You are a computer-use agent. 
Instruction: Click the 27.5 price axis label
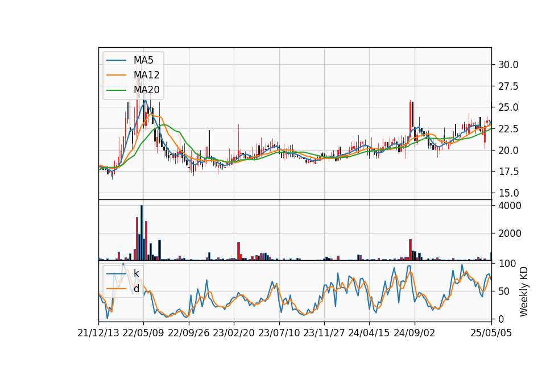coord(508,86)
